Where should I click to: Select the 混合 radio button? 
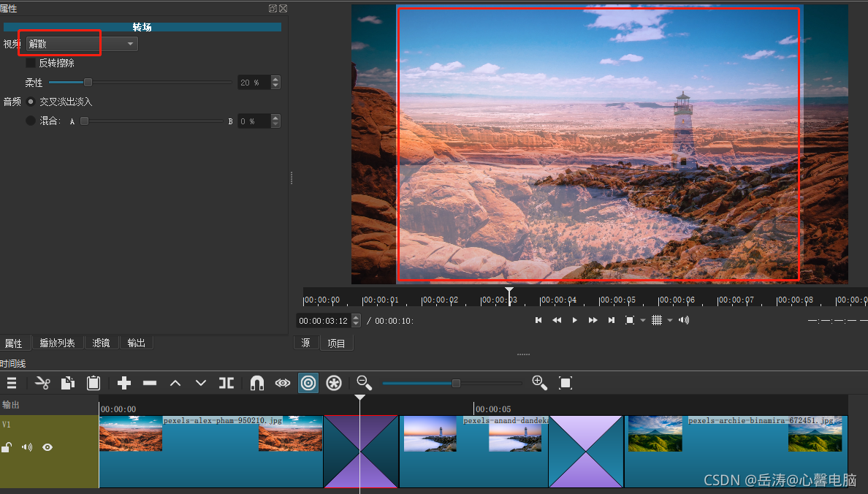tap(31, 121)
